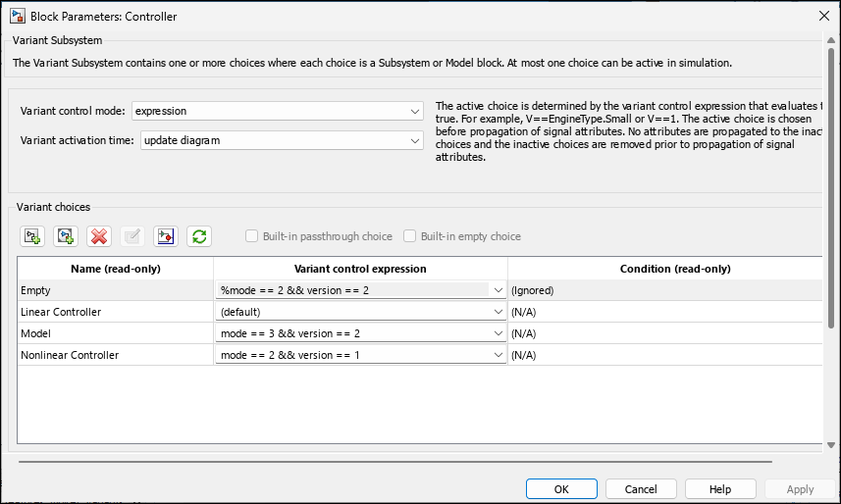Image resolution: width=841 pixels, height=504 pixels.
Task: Delete selected variant choice with red X
Action: [x=99, y=236]
